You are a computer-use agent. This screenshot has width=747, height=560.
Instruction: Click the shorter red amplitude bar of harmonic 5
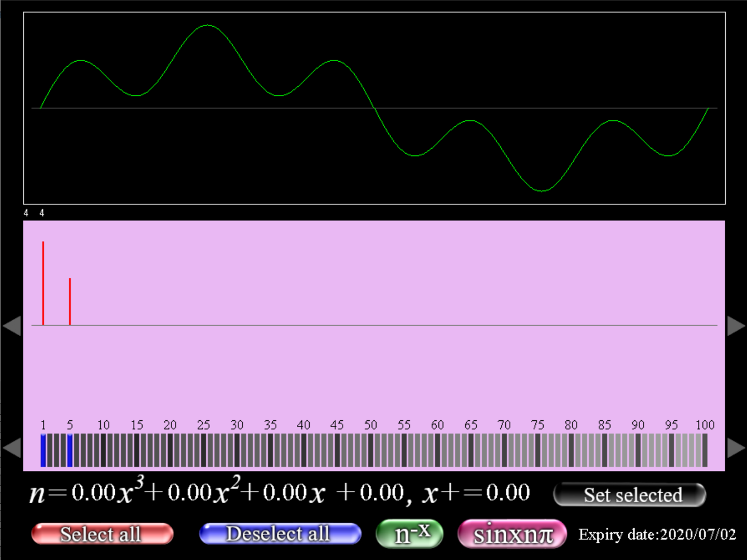[x=70, y=301]
